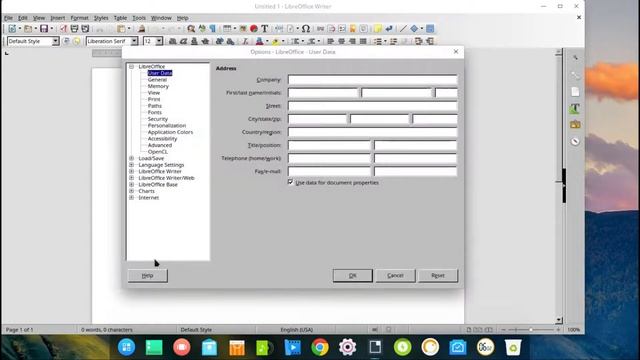This screenshot has height=360, width=640.
Task: Open the settings gear in the dock
Action: point(347,347)
